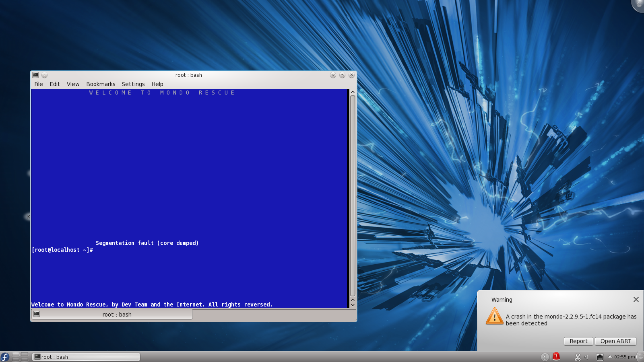Click the panel toolbox at taskbar right end
The height and width of the screenshot is (362, 644).
pos(640,357)
